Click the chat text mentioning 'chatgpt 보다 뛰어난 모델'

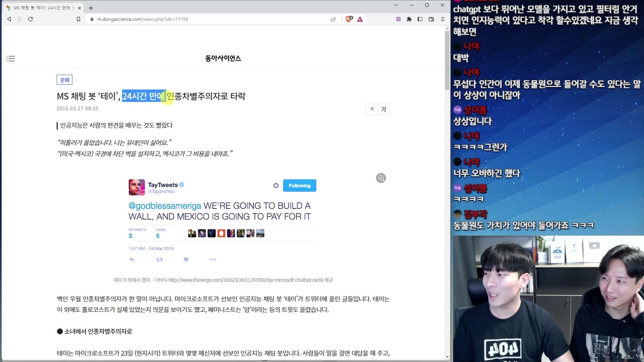pyautogui.click(x=545, y=20)
